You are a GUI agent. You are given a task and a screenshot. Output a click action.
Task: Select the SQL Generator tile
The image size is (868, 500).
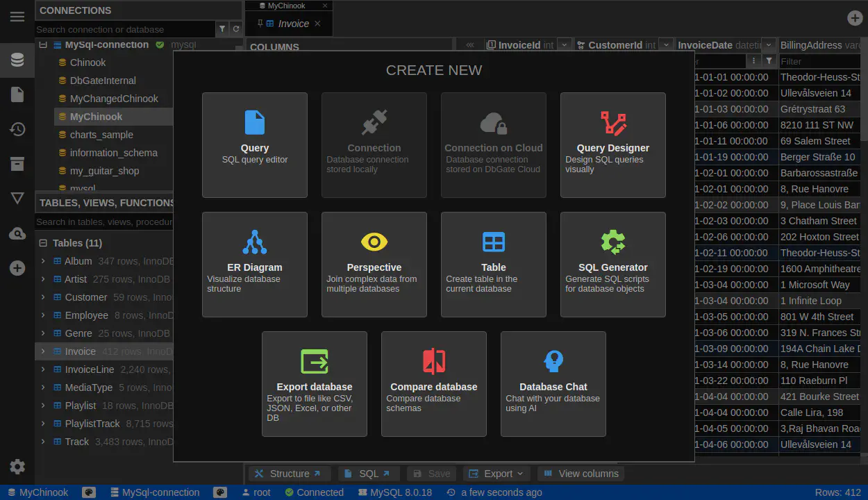coord(612,265)
